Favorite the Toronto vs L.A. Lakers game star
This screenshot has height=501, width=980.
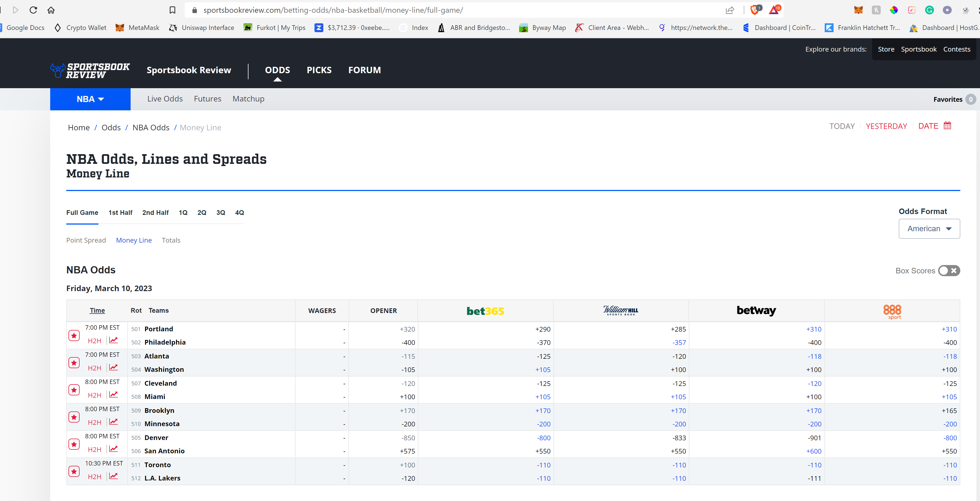tap(74, 471)
